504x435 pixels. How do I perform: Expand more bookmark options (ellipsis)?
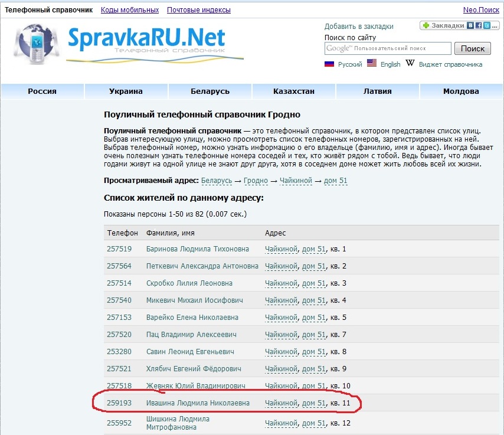tap(494, 26)
